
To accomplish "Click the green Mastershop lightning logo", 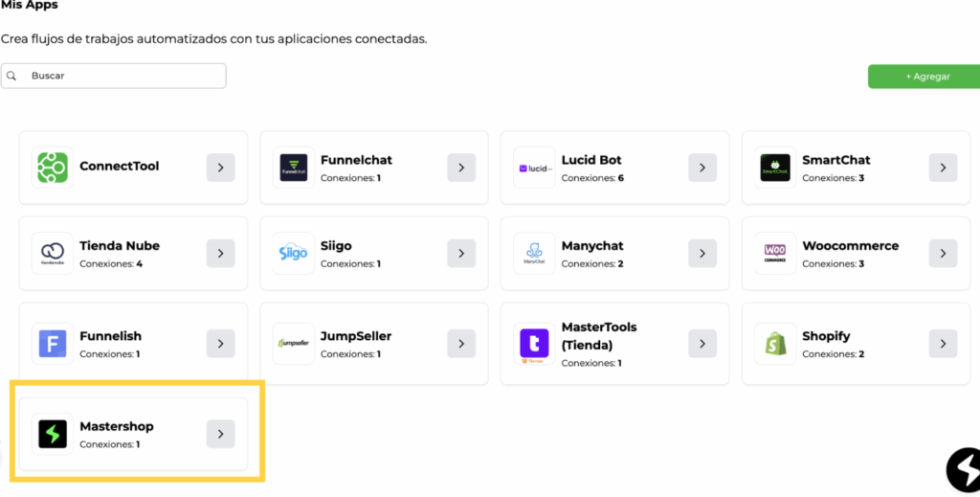I will (x=52, y=434).
